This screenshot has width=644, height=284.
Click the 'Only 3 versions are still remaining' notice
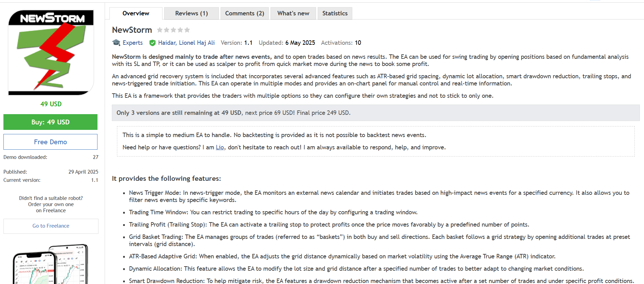tap(376, 113)
